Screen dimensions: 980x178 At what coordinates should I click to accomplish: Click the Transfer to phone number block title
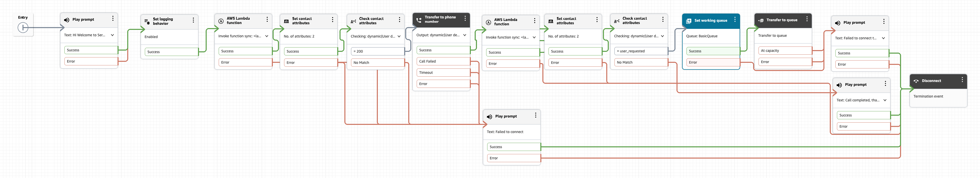[440, 19]
